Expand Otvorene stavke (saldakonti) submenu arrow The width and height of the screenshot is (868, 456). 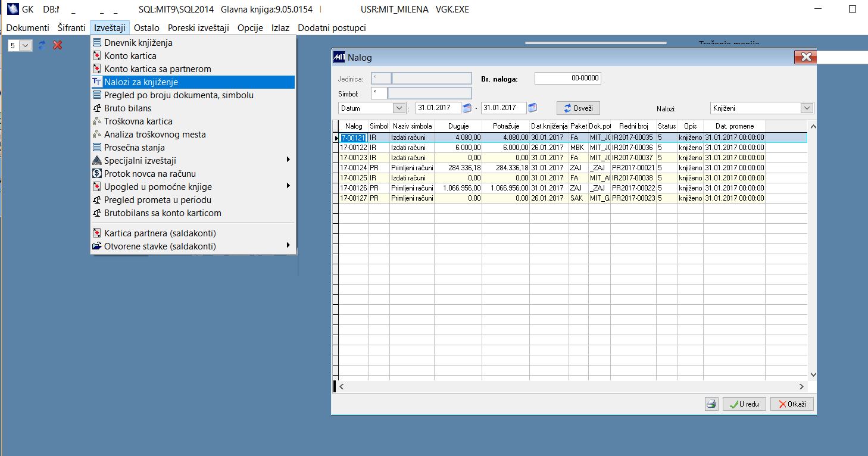click(x=288, y=246)
